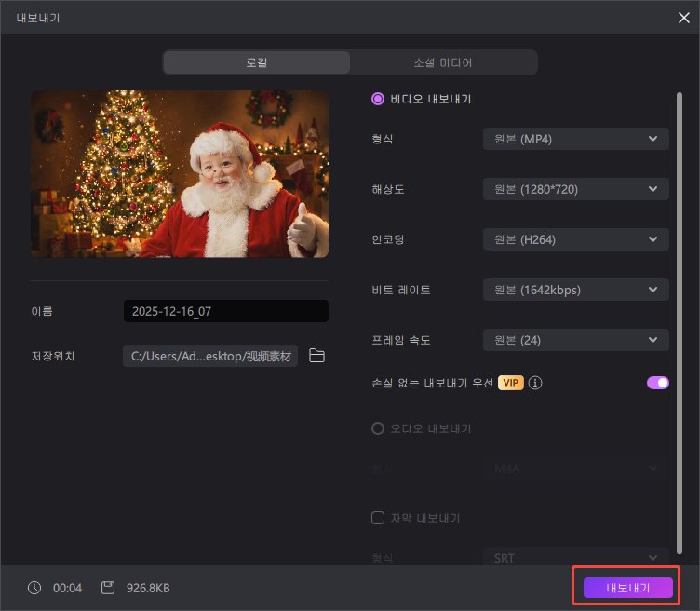The image size is (700, 611).
Task: Click the VIP badge for lossless export
Action: 510,383
